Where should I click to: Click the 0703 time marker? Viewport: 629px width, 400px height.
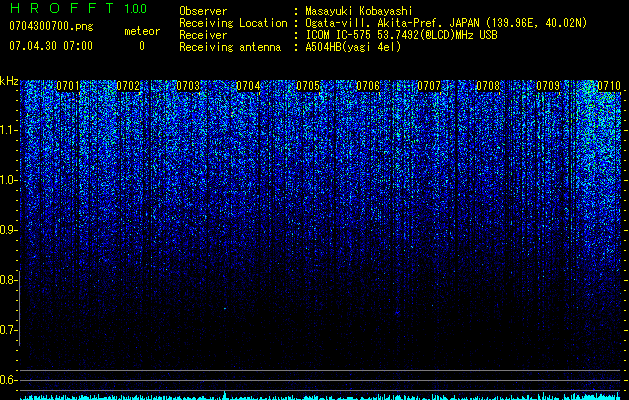click(188, 86)
